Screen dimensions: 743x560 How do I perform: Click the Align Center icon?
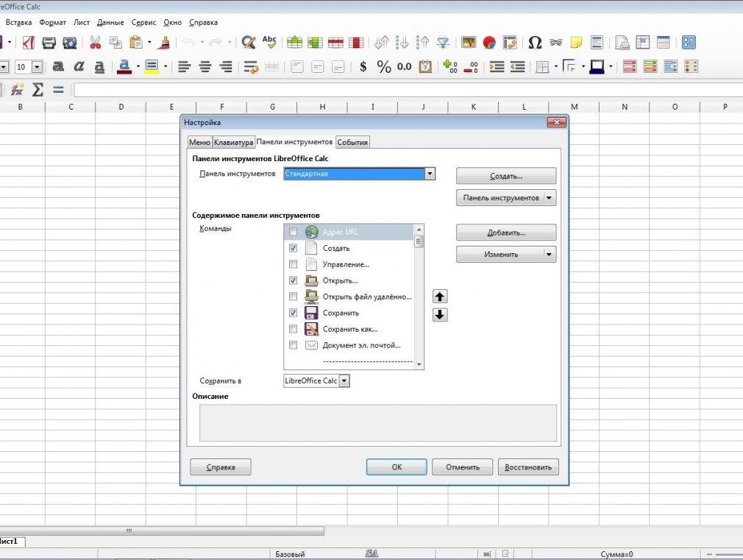point(205,67)
